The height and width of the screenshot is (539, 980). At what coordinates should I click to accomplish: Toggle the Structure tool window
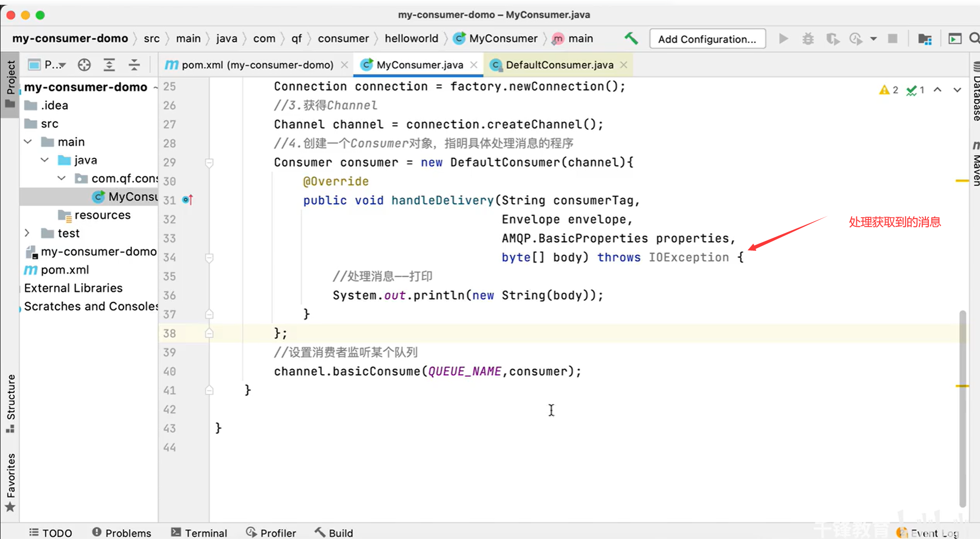10,403
